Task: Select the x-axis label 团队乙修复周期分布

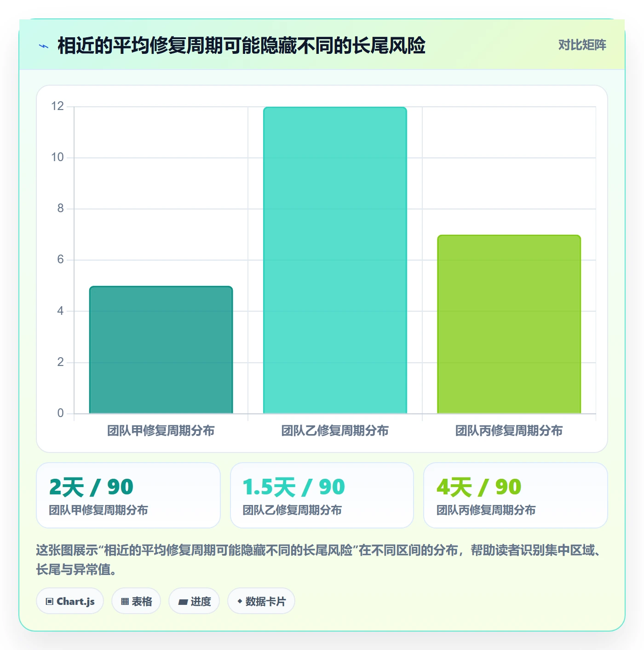Action: click(335, 430)
